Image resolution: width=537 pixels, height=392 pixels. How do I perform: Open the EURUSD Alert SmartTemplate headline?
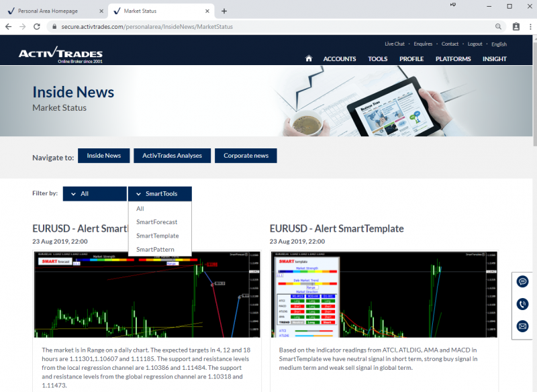click(x=337, y=228)
